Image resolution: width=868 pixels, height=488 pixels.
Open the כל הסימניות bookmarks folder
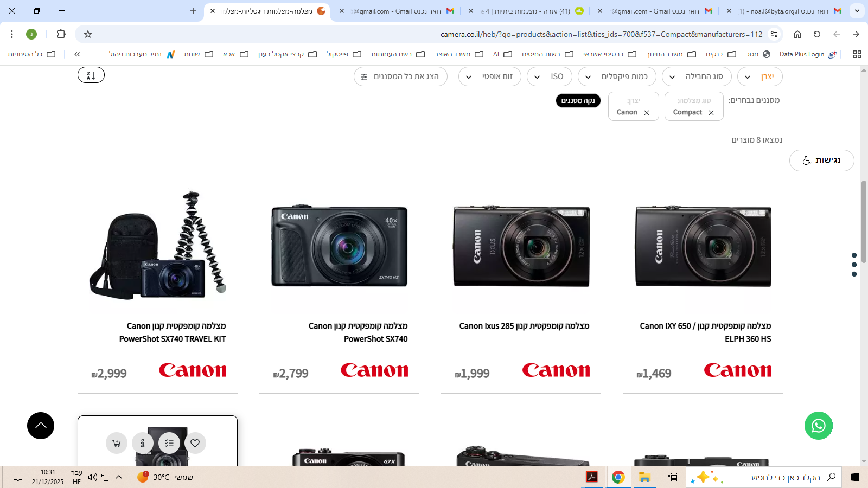[31, 54]
